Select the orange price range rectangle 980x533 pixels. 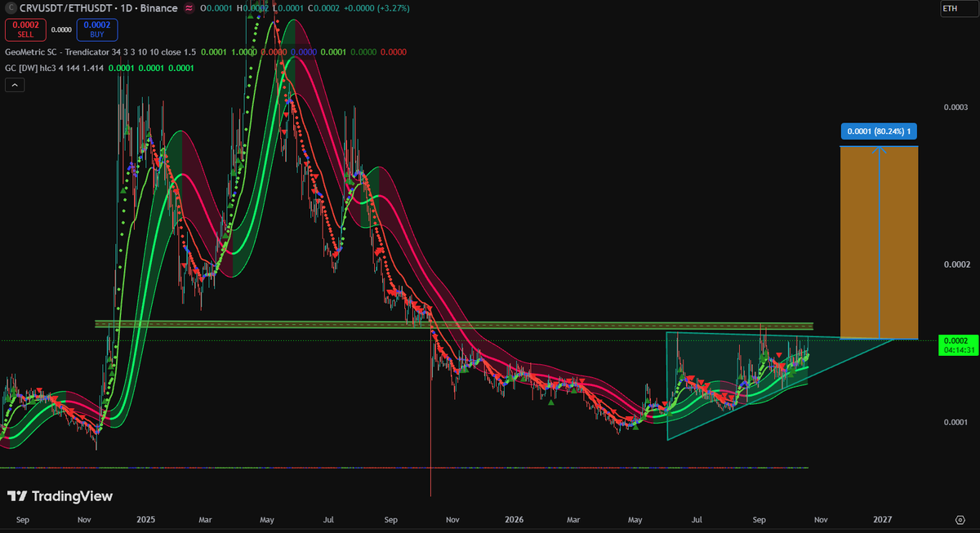click(879, 242)
